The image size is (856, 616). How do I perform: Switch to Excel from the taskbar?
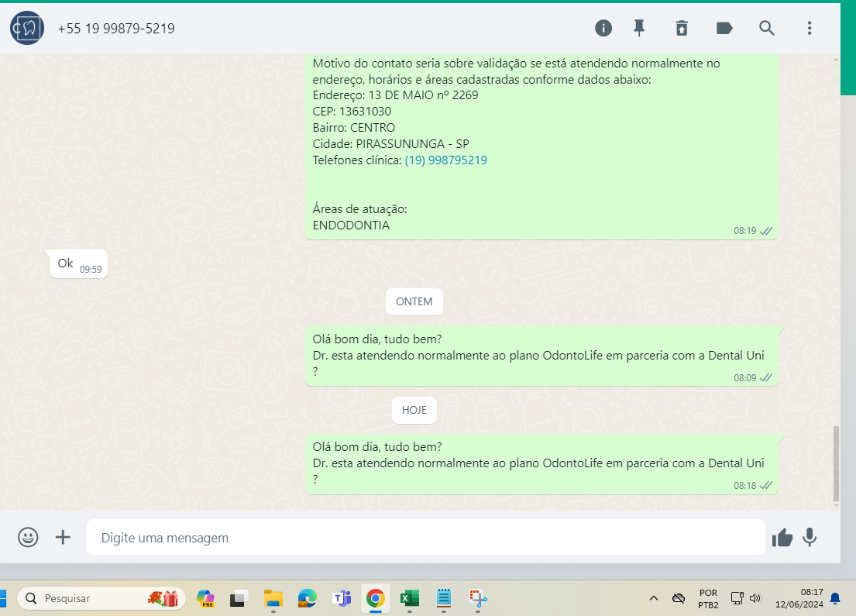click(x=410, y=598)
